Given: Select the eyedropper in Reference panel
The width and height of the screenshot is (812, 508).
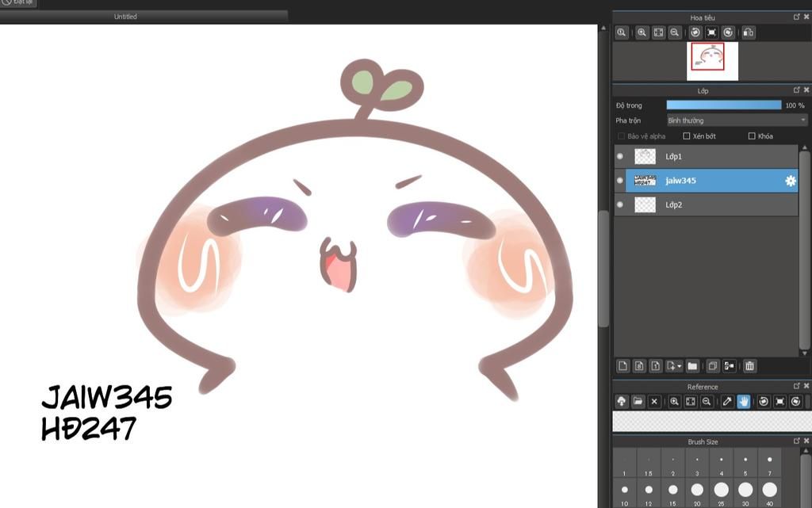Looking at the screenshot, I should click(x=727, y=402).
